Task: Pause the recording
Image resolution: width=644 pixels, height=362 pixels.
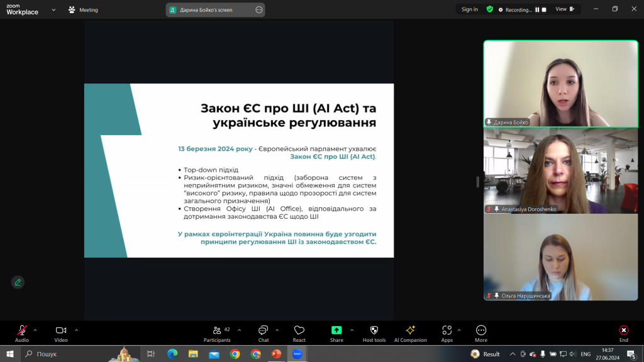Action: (537, 9)
